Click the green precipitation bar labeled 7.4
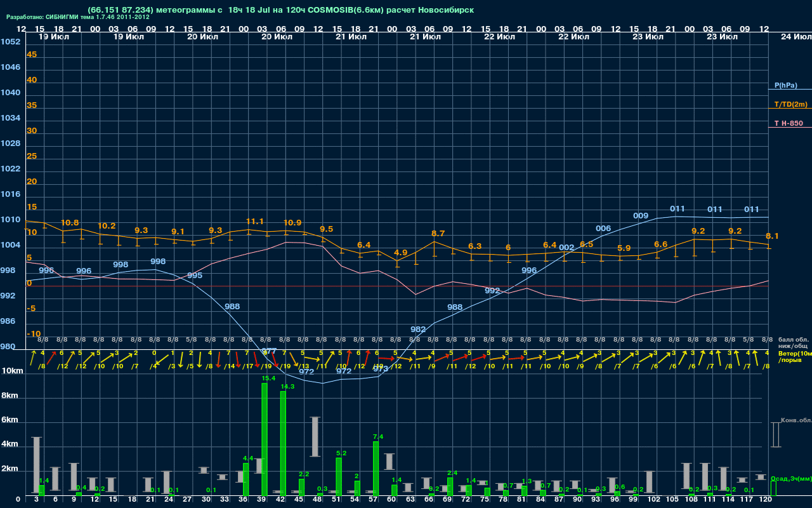 tap(376, 469)
